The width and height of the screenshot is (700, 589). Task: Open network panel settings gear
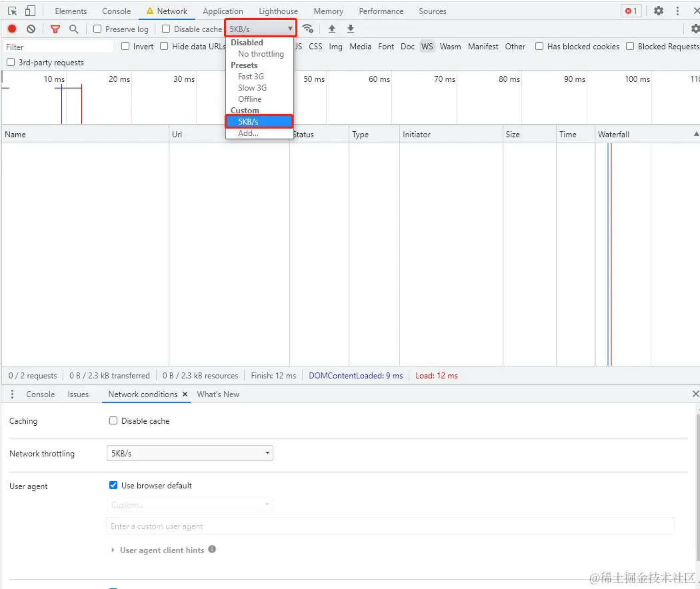point(695,29)
